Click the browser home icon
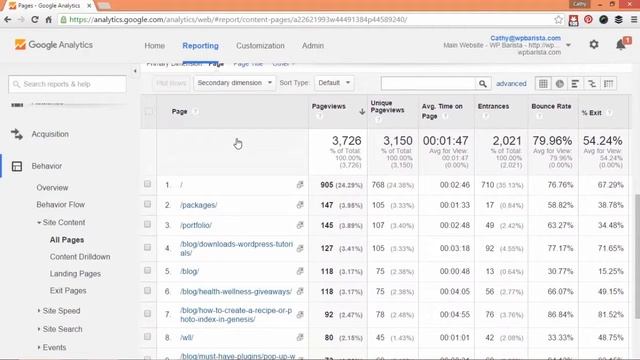 (x=49, y=20)
